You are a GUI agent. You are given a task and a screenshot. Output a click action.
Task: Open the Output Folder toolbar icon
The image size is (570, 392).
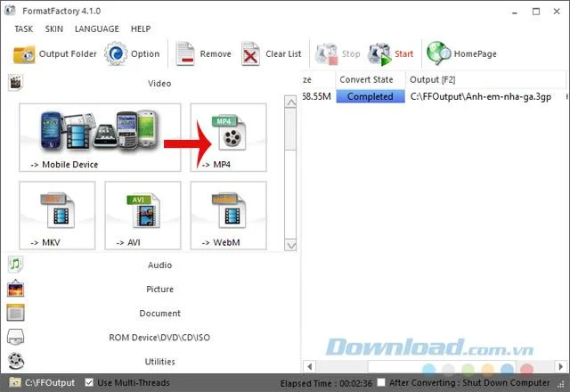(x=24, y=54)
